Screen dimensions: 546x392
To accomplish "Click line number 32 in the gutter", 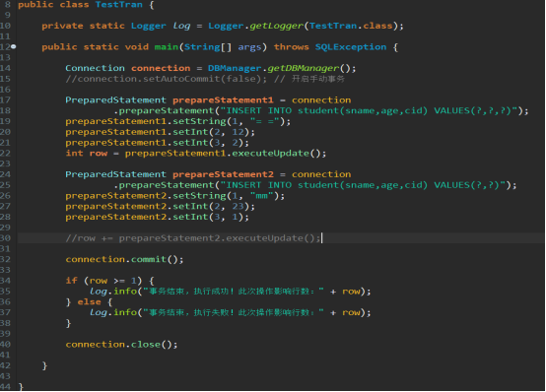I will point(5,259).
